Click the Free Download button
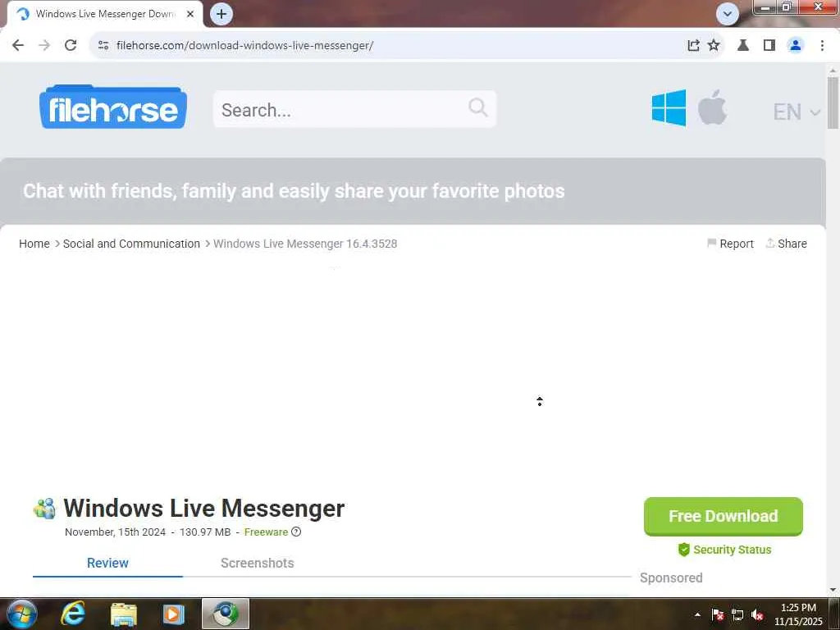 (x=724, y=517)
